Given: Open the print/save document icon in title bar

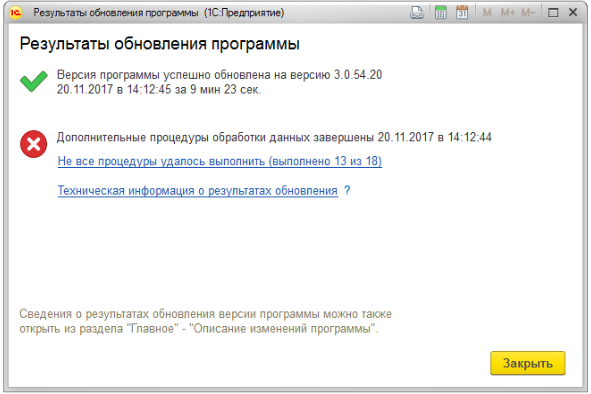Looking at the screenshot, I should (416, 13).
